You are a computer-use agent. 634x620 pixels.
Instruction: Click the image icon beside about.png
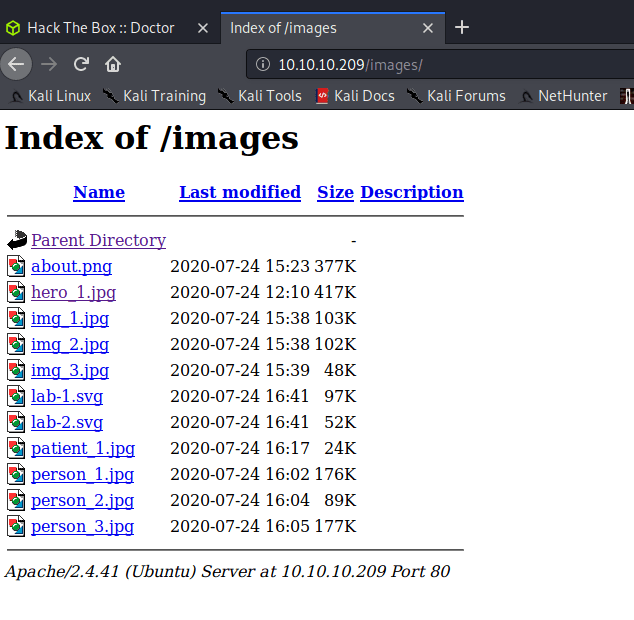tap(17, 266)
